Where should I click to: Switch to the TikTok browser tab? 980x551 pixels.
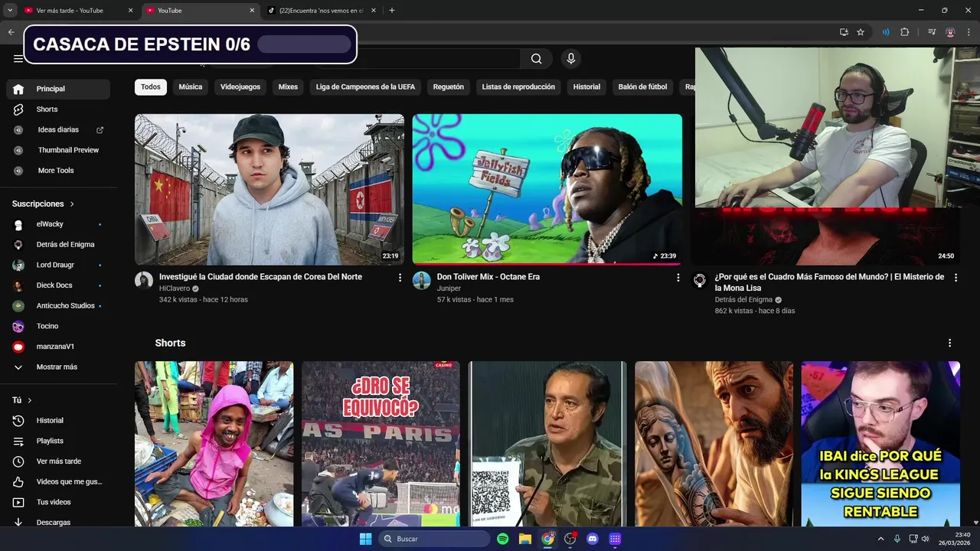(322, 11)
